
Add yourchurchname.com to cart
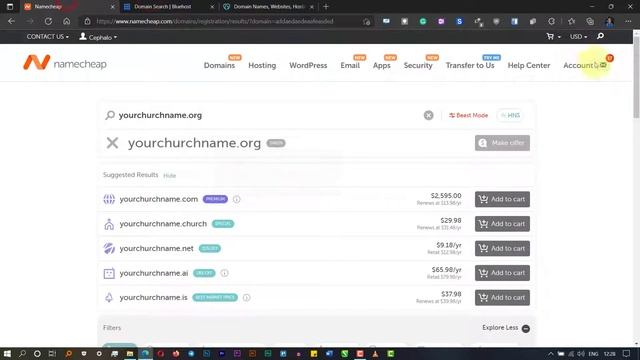click(502, 199)
